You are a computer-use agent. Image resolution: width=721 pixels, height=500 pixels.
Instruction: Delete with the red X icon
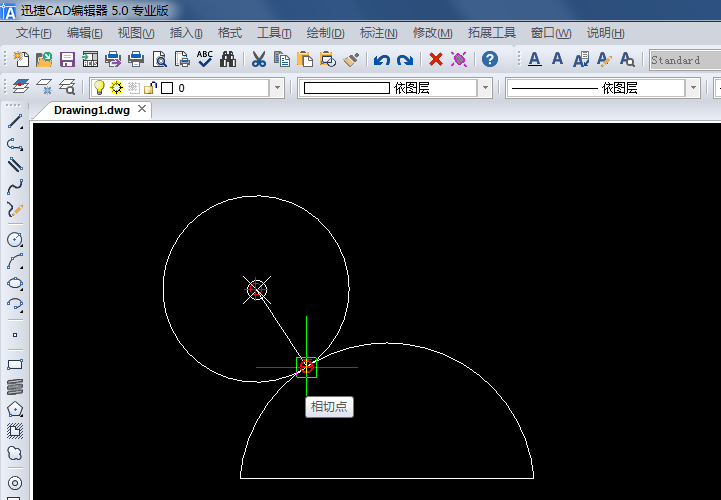tap(435, 59)
